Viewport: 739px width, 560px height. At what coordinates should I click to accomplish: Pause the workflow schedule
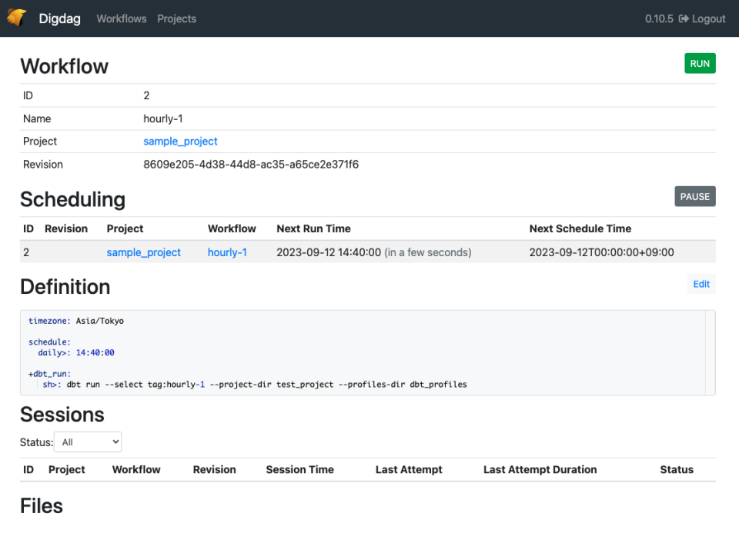(694, 196)
